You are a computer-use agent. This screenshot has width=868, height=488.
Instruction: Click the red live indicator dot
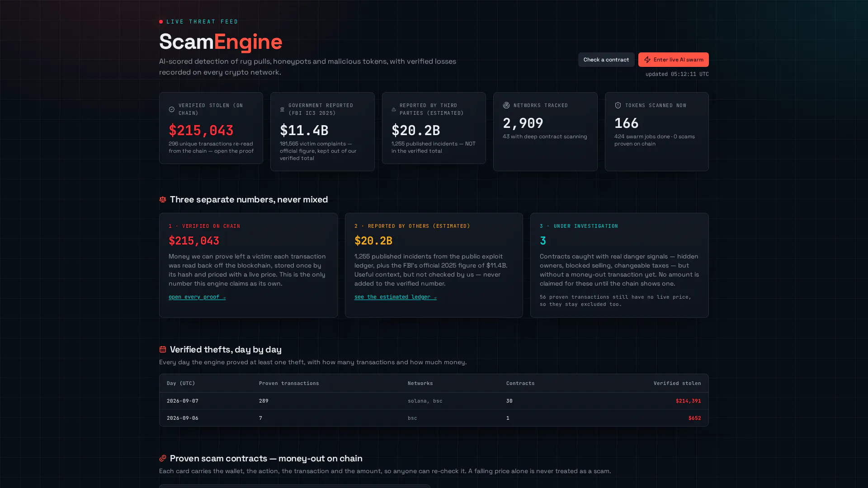[161, 22]
